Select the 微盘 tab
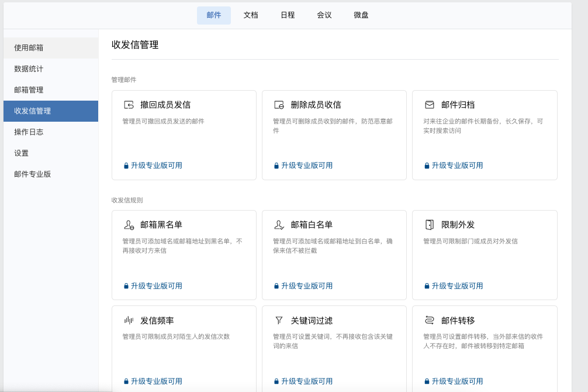This screenshot has width=588, height=392. coord(361,15)
